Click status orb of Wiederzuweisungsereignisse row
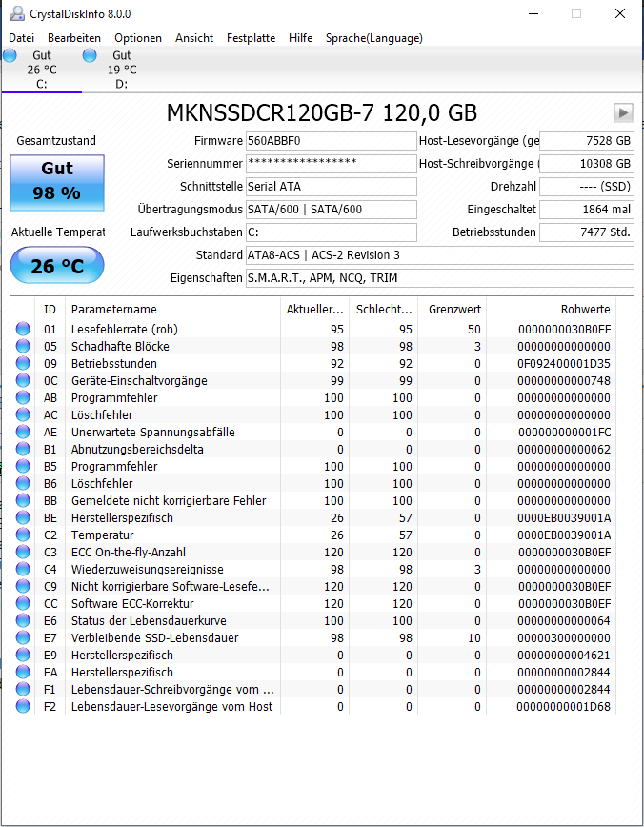The image size is (644, 827). pos(23,569)
